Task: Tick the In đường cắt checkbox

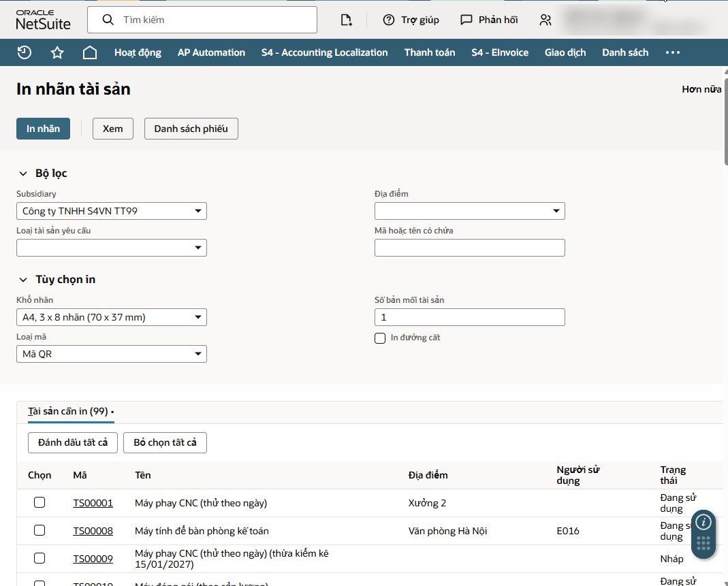Action: 380,338
